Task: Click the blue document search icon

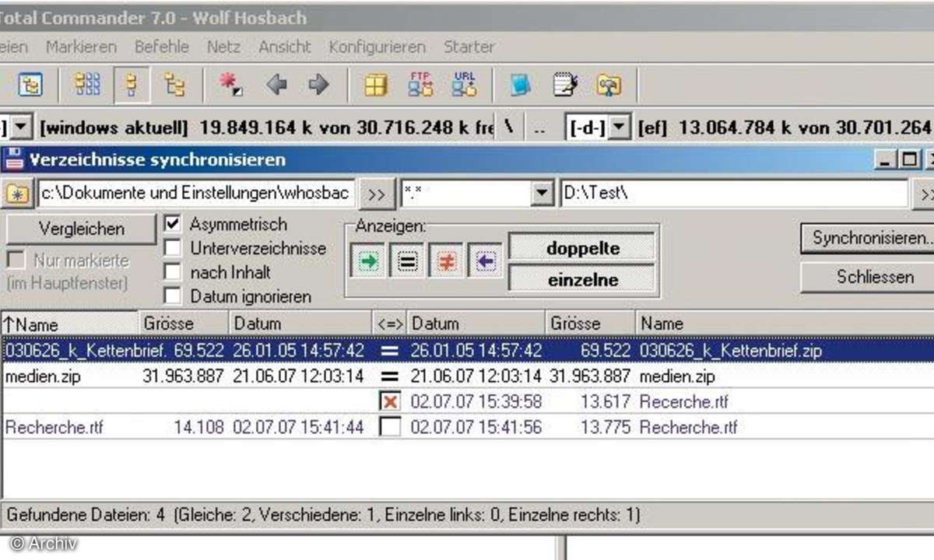Action: coord(520,85)
